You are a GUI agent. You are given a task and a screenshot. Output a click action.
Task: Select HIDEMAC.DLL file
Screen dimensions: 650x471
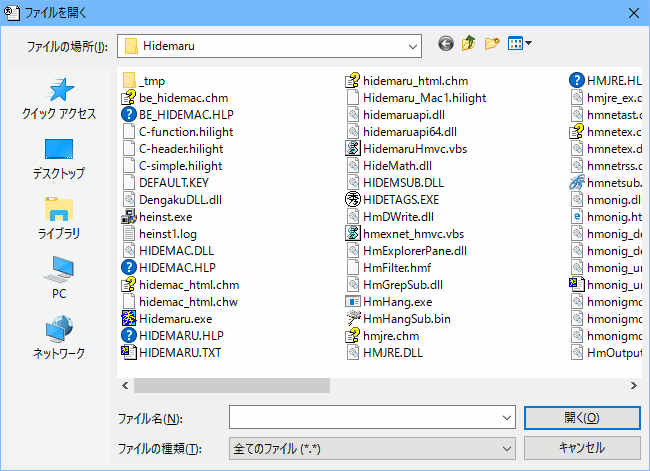tap(168, 250)
